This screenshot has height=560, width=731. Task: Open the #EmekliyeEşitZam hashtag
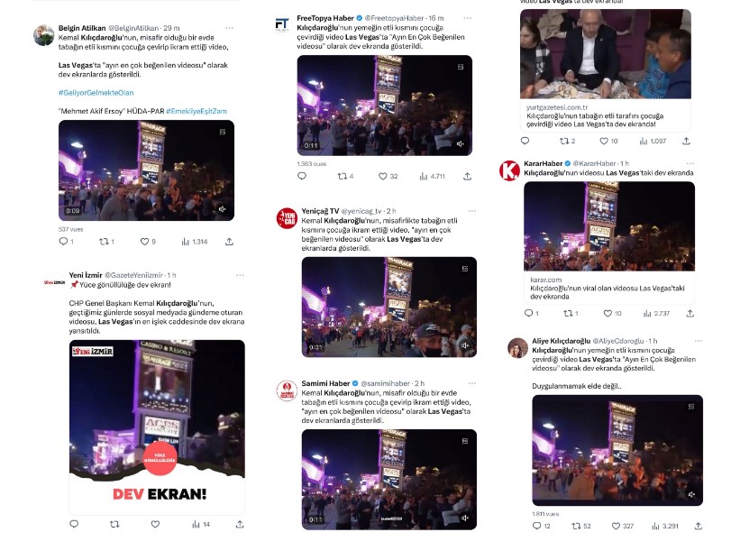click(196, 111)
